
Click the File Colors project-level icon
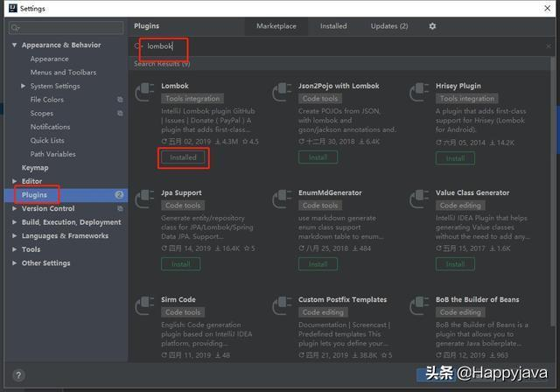tap(120, 100)
